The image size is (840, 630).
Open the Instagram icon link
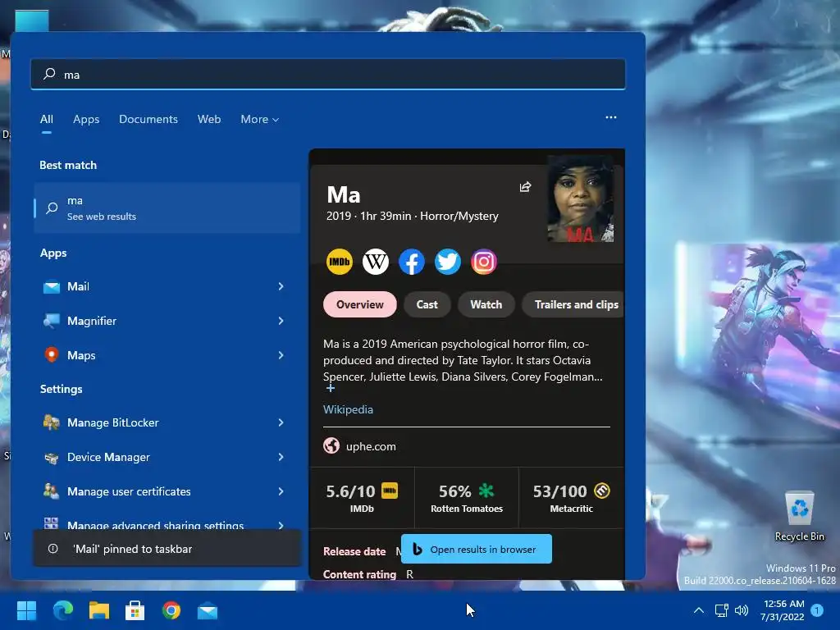coord(484,262)
